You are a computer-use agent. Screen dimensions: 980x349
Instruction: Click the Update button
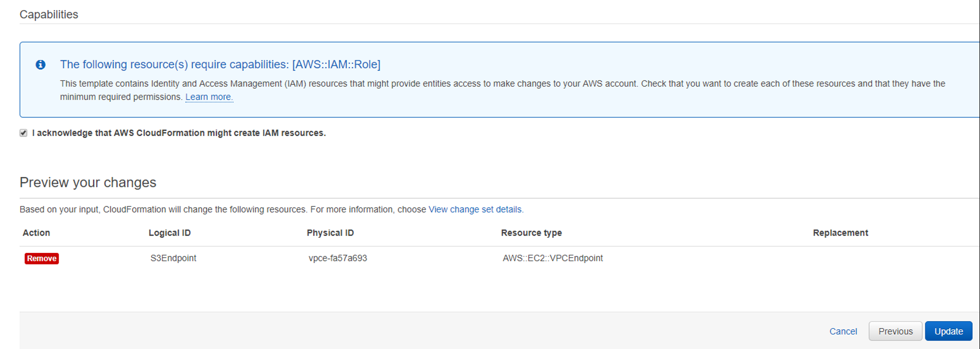coord(949,331)
